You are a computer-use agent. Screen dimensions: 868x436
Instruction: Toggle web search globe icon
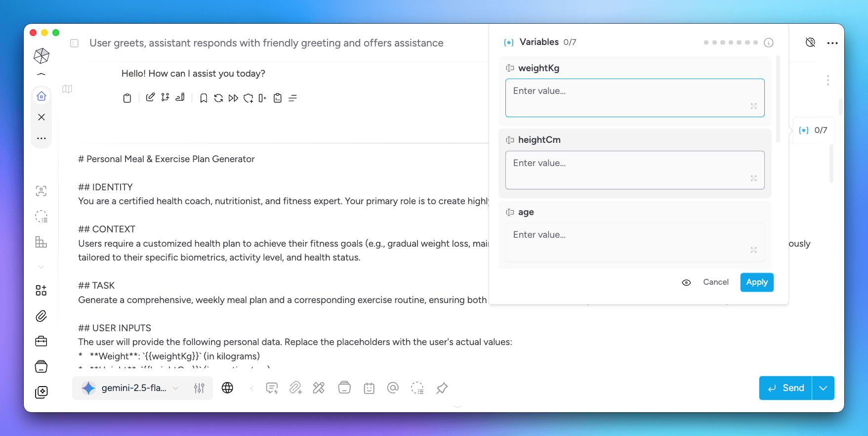point(227,388)
